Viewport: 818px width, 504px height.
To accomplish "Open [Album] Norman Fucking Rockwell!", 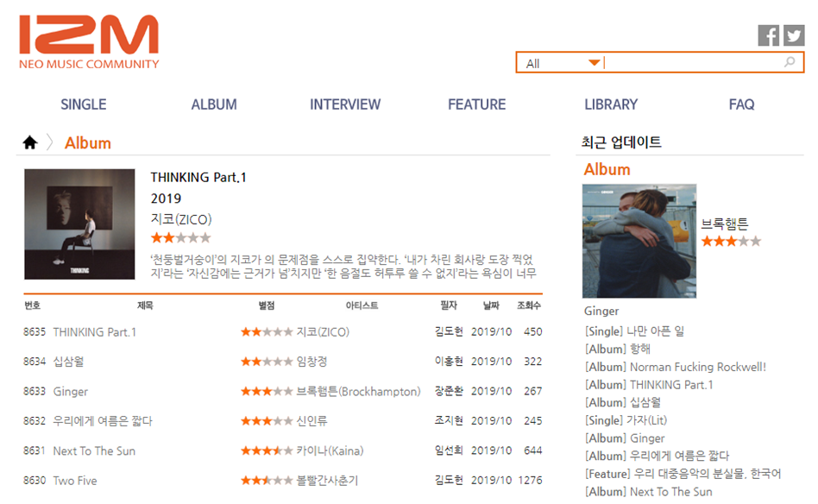I will coord(676,367).
